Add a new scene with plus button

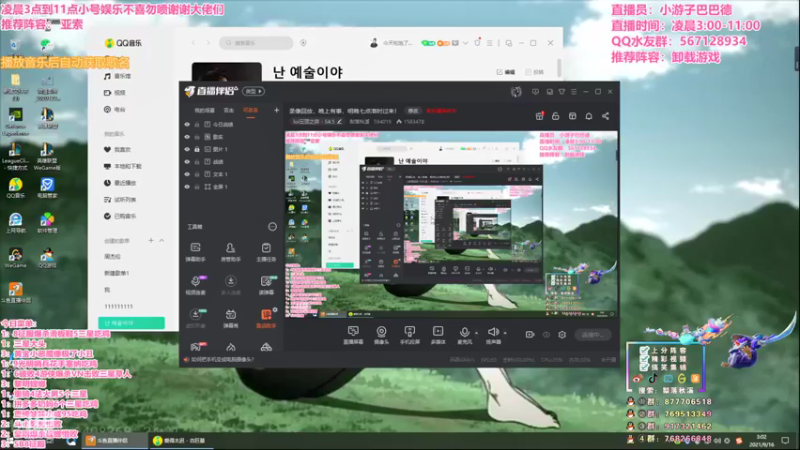pos(277,110)
